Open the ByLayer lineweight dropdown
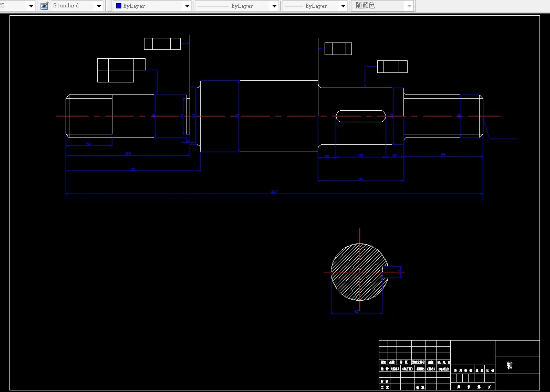 pos(315,6)
